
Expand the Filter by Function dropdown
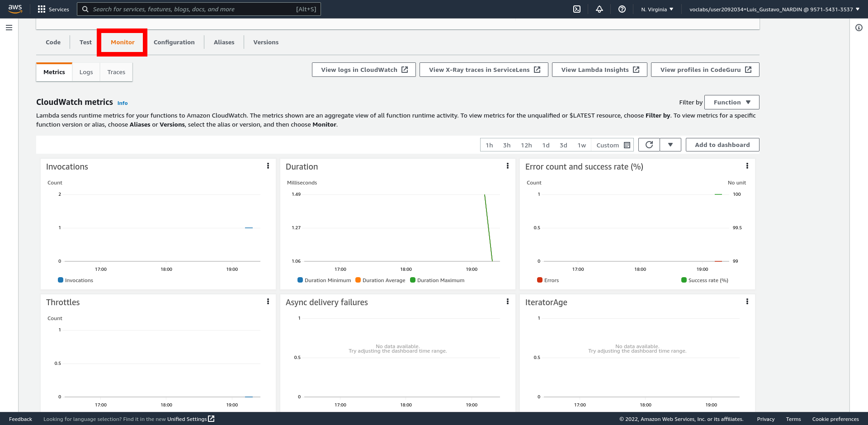click(x=731, y=102)
